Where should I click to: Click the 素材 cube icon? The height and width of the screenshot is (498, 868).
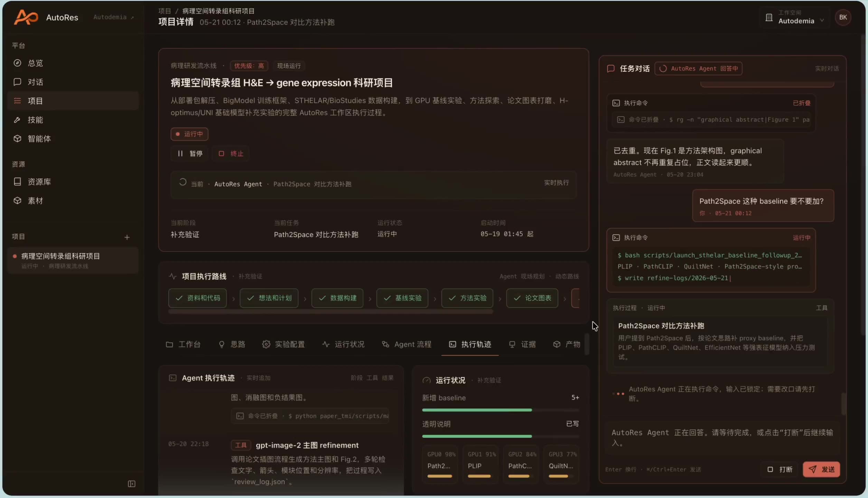pyautogui.click(x=17, y=201)
